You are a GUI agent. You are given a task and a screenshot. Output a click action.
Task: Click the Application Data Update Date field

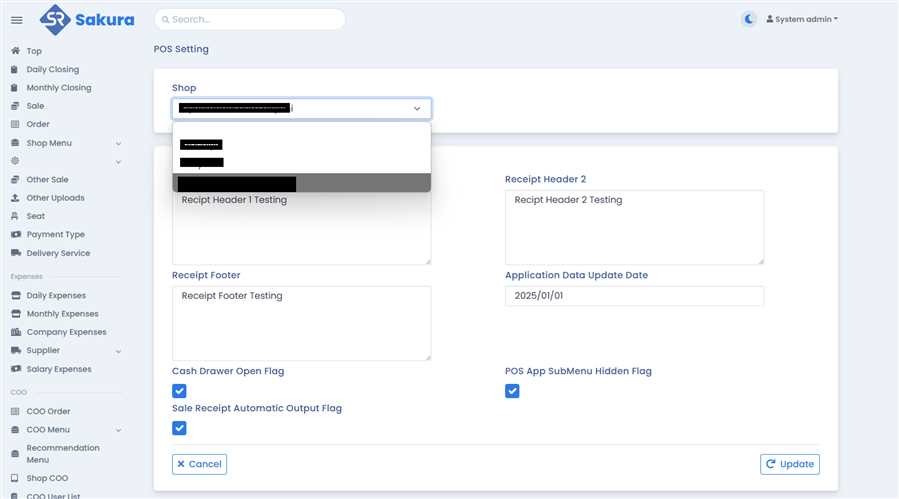pos(634,296)
